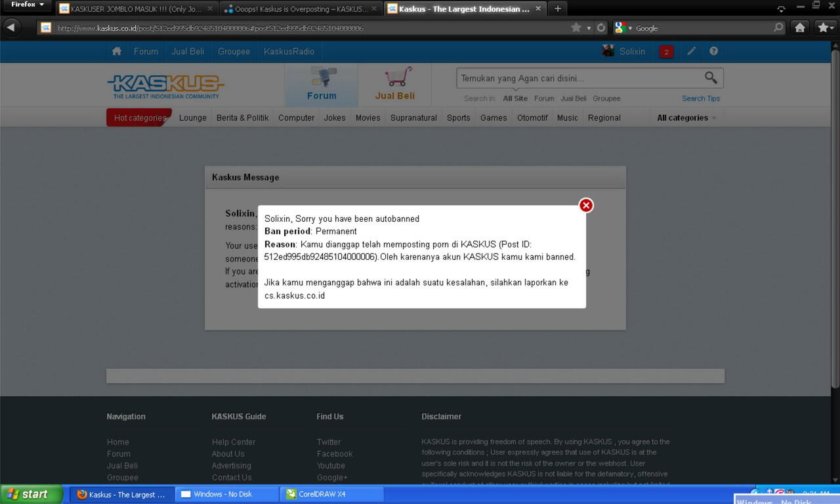
Task: Select Jual Beli search scope under search box
Action: click(x=574, y=98)
